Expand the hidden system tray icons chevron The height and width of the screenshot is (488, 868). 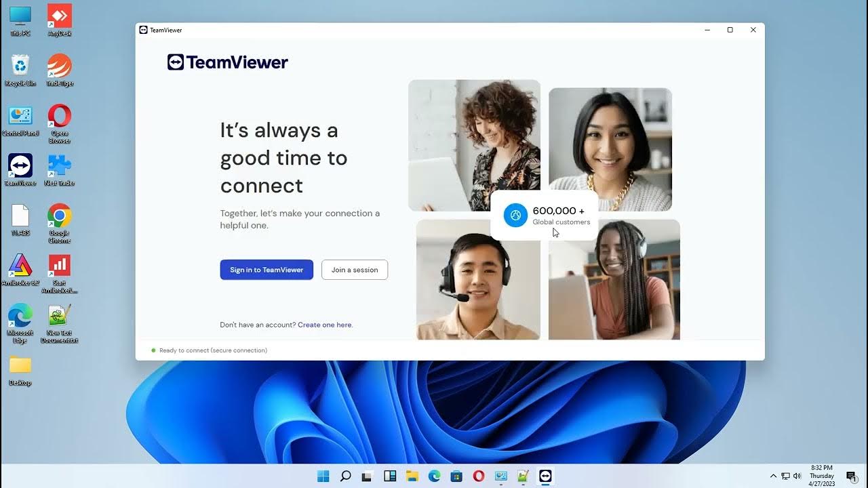[773, 476]
